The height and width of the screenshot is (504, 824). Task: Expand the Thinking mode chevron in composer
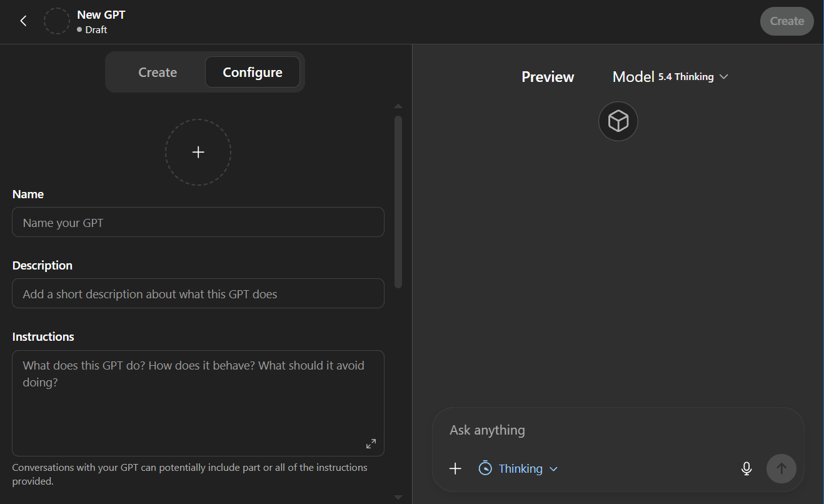(x=553, y=468)
